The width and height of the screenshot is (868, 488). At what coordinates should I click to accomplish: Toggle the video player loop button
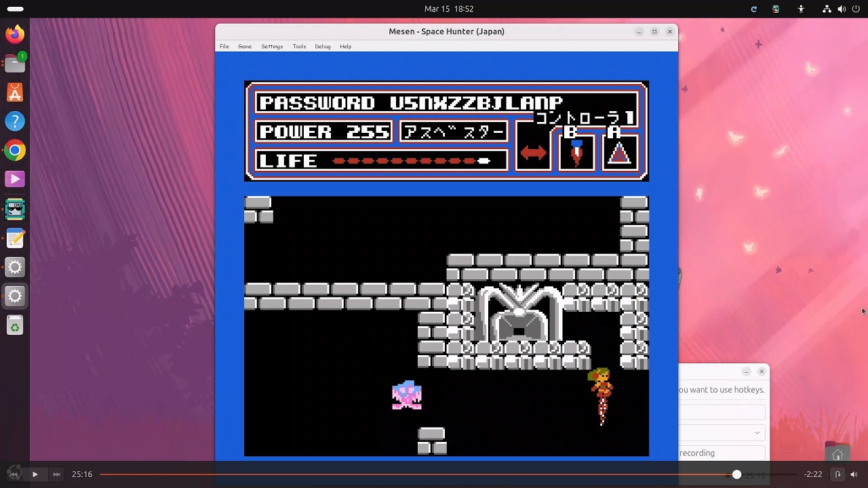coord(837,474)
